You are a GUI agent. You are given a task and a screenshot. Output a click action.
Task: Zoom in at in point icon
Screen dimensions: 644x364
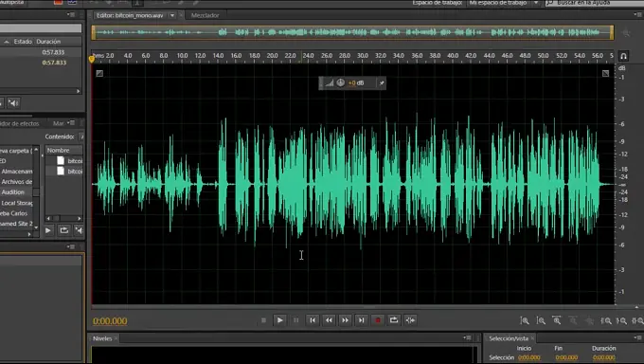pos(606,320)
